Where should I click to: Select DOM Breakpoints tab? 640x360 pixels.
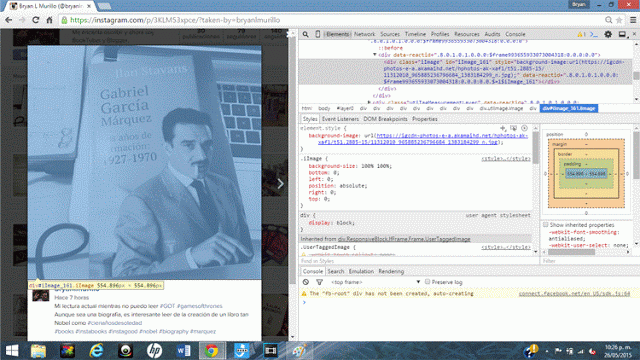click(x=385, y=119)
